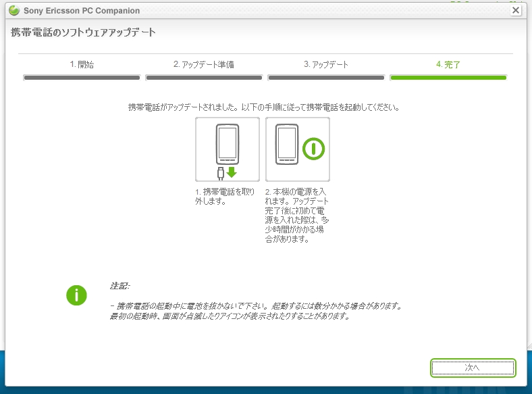The image size is (532, 394).
Task: Click the USB plug icon under the phone
Action: point(221,172)
